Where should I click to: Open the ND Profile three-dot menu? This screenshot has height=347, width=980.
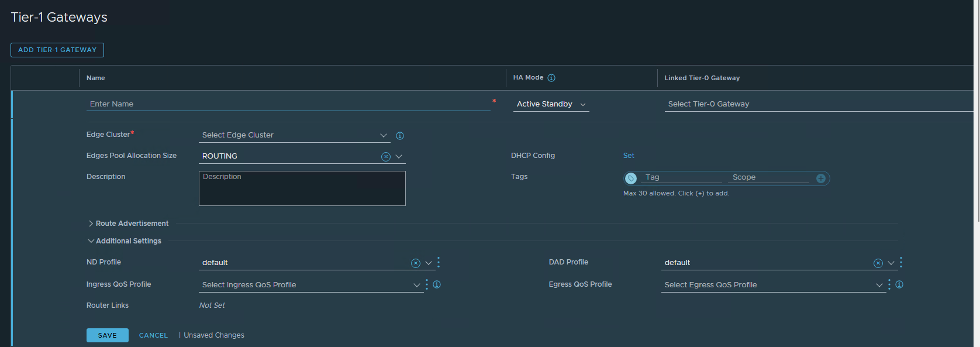point(439,263)
